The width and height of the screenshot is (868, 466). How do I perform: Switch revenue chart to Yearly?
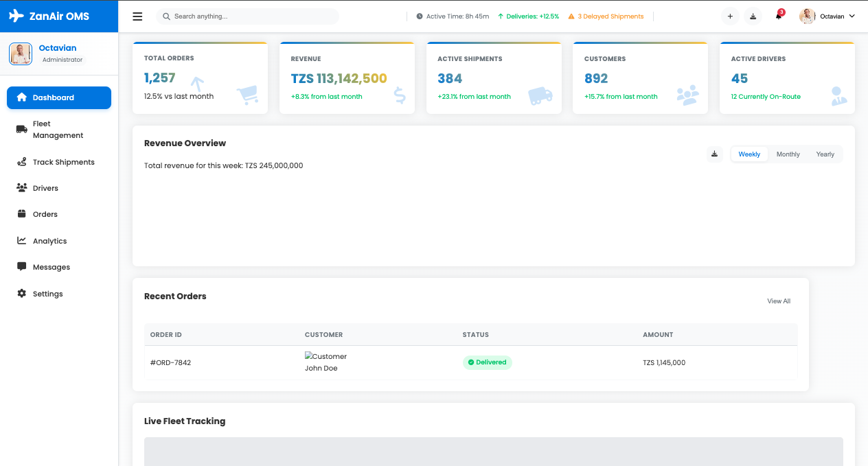pos(825,154)
